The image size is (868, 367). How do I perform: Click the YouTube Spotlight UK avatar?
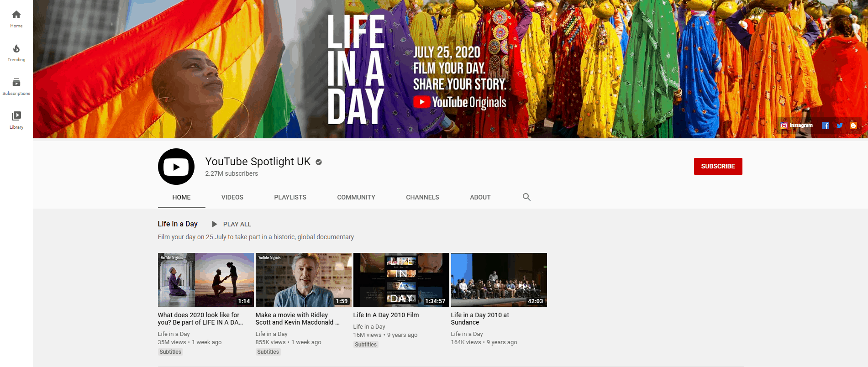click(x=176, y=167)
